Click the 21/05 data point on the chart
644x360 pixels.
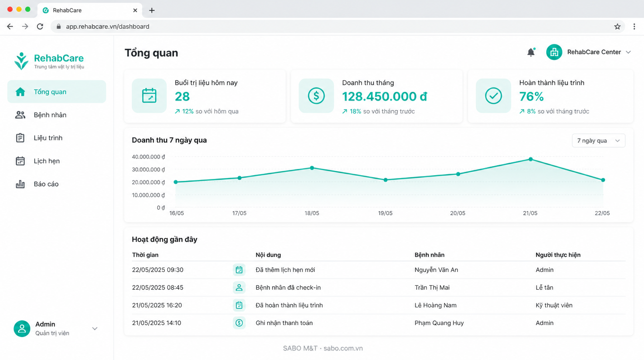coord(530,159)
